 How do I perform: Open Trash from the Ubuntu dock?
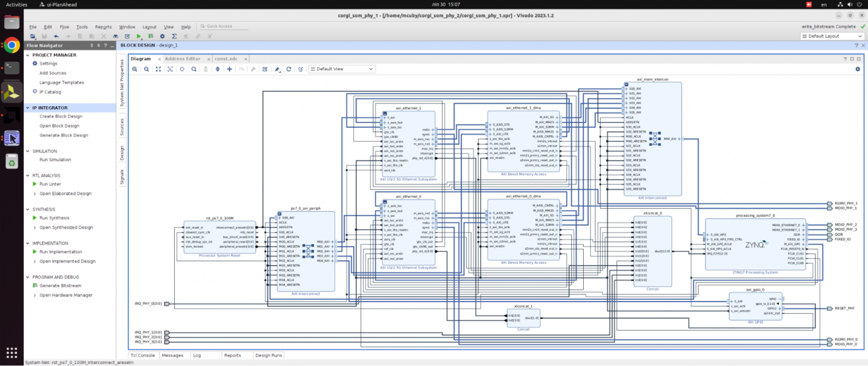pyautogui.click(x=12, y=161)
